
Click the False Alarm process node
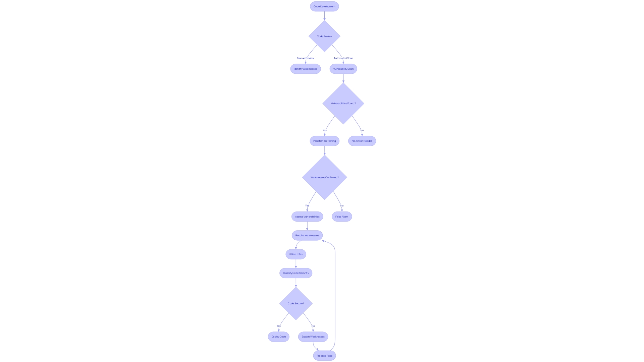coord(341,217)
